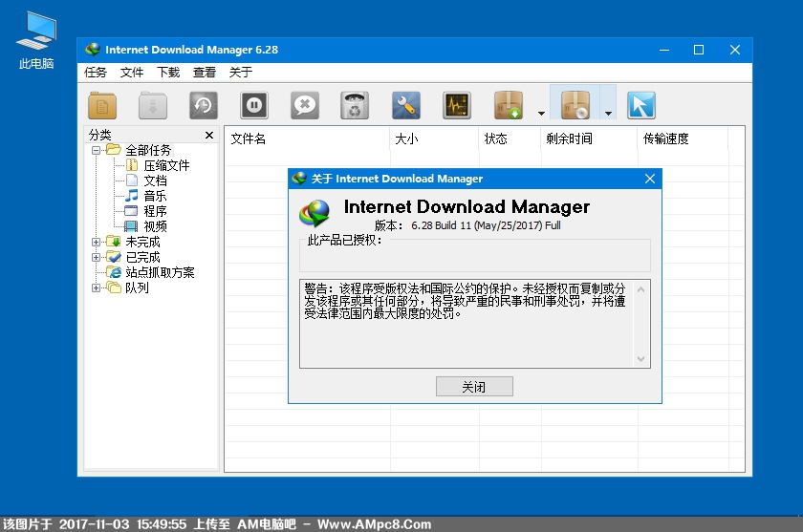Select the 此电脑 desktop icon
Screen dimensions: 803x532
36,40
